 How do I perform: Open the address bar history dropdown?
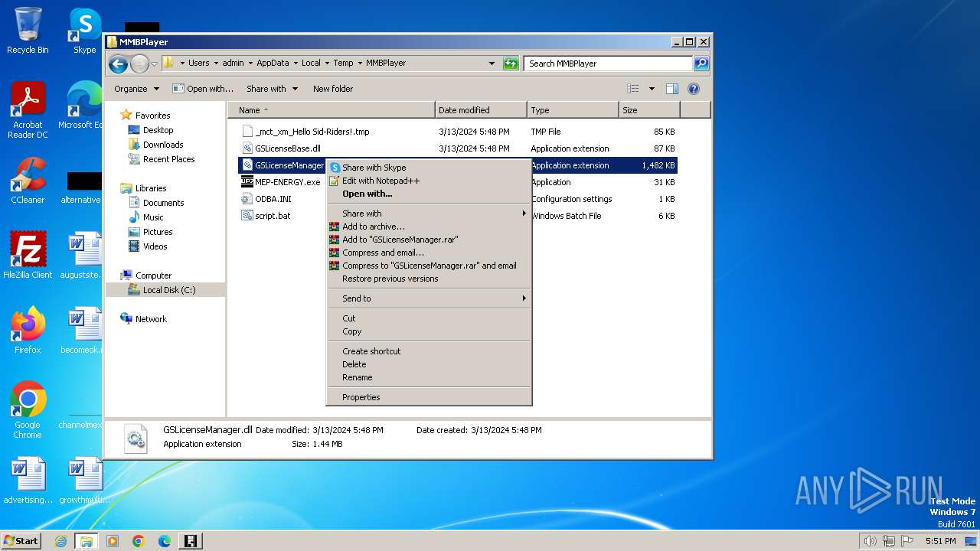pyautogui.click(x=492, y=64)
